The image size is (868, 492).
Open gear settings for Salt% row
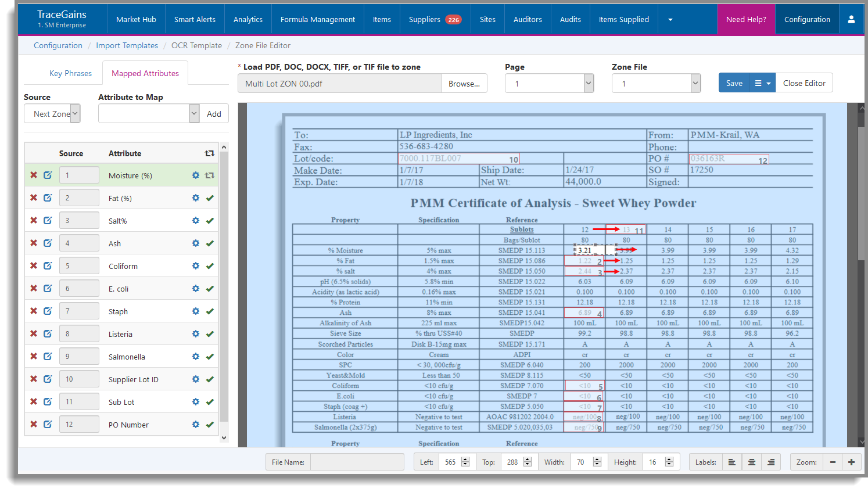[196, 220]
